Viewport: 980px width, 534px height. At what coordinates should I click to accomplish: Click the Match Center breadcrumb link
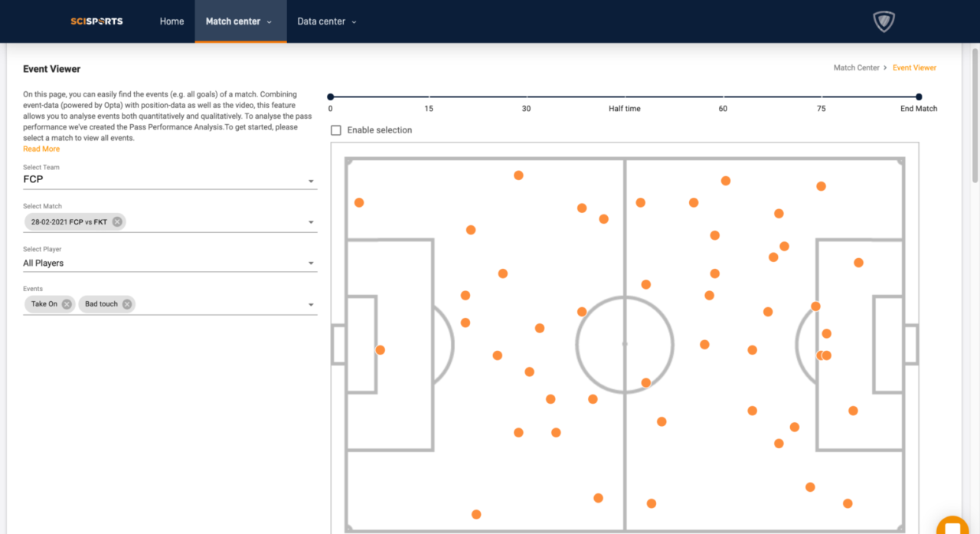(856, 67)
